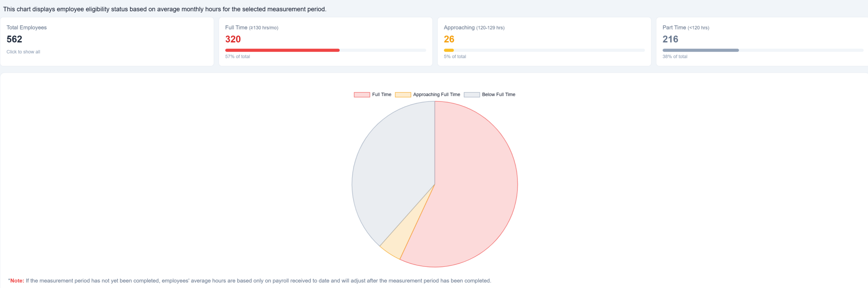Screen dimensions: 868x288
Task: Click '38% of total' text
Action: [675, 57]
